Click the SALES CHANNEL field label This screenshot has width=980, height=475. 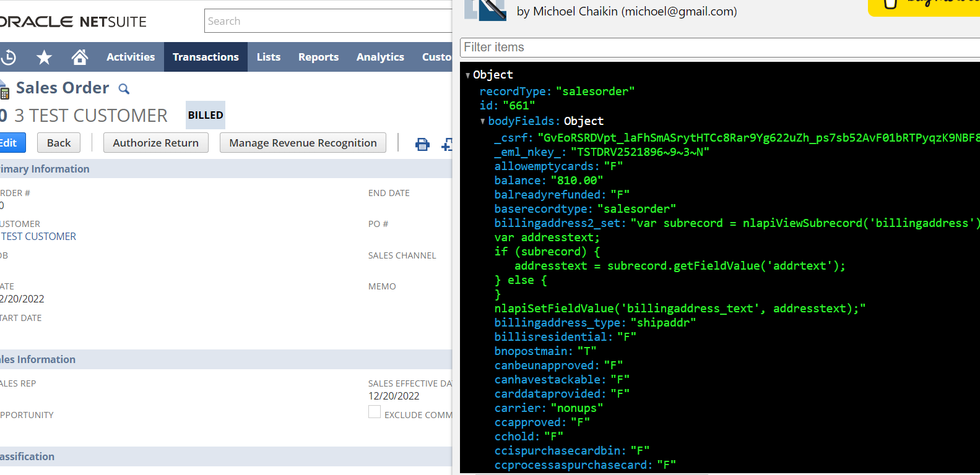coord(402,255)
